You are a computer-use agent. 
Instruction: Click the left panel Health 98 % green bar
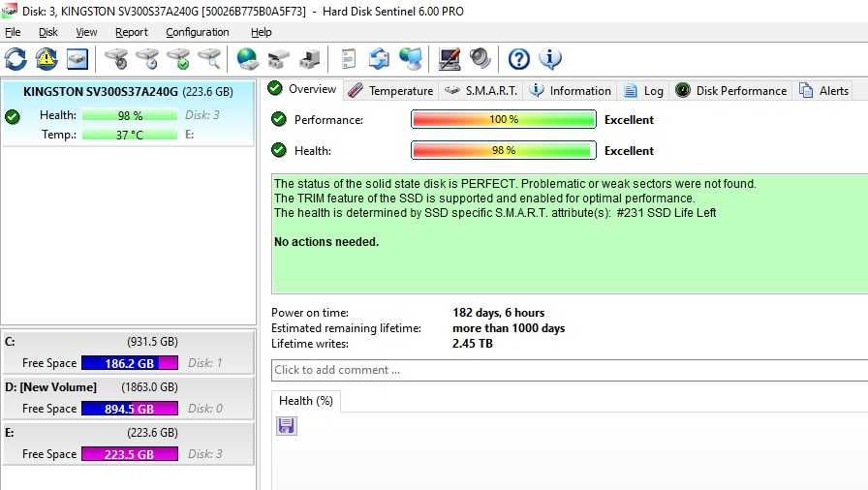click(130, 115)
